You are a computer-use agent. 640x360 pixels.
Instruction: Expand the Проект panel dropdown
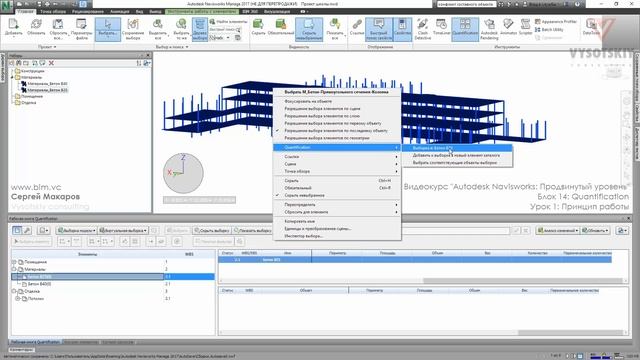(x=47, y=47)
